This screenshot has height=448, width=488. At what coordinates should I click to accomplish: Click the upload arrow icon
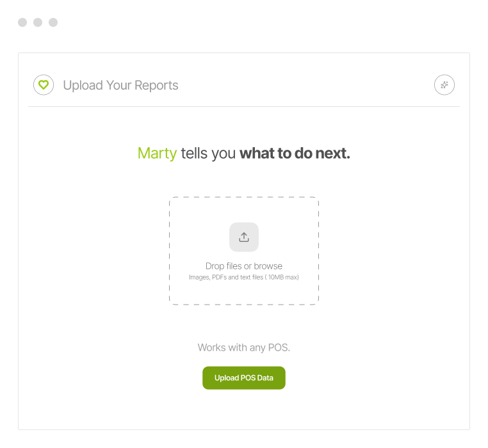[244, 237]
